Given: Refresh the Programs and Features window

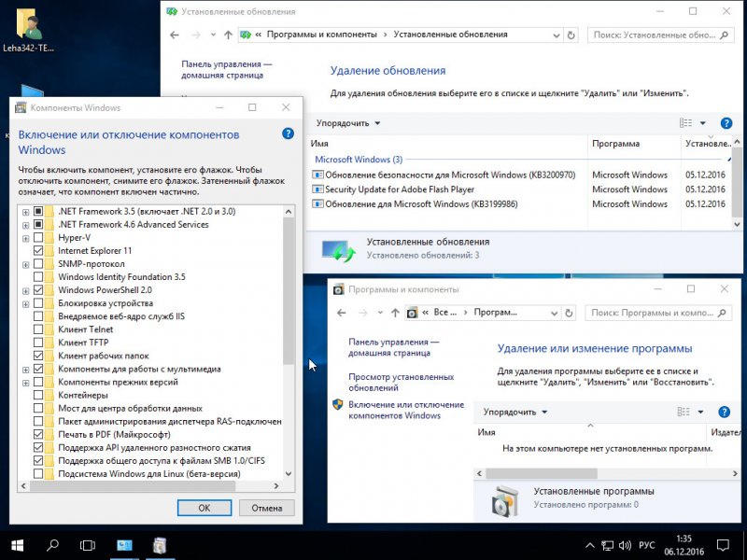Looking at the screenshot, I should [569, 313].
